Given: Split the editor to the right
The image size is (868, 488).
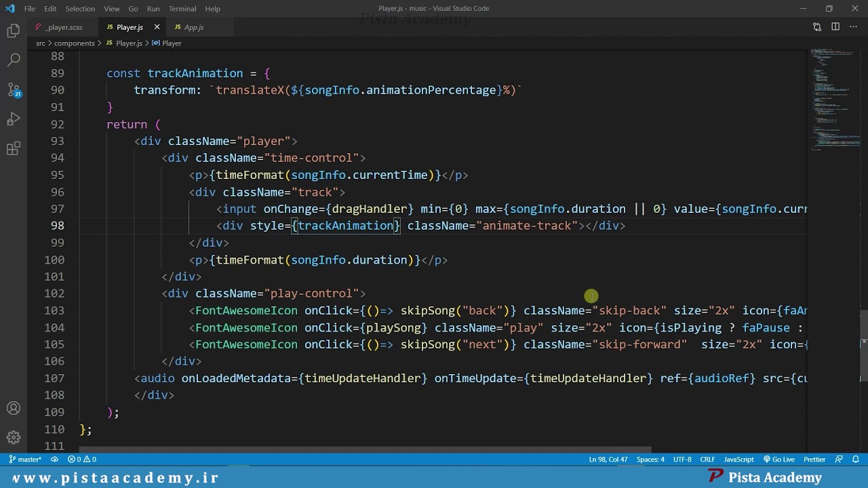Looking at the screenshot, I should point(835,27).
